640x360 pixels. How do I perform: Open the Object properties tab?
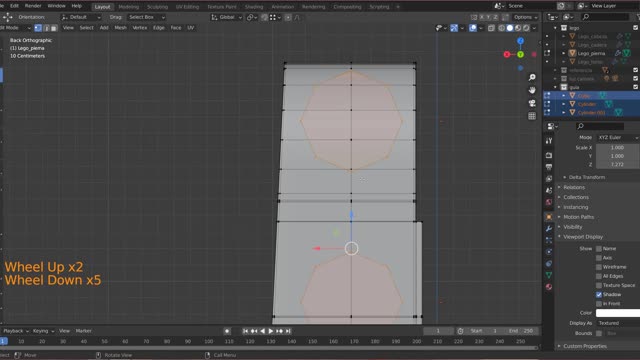[549, 217]
